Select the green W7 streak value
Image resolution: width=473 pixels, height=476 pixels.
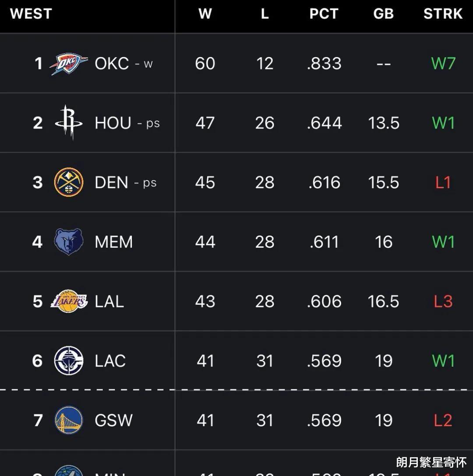pos(443,63)
